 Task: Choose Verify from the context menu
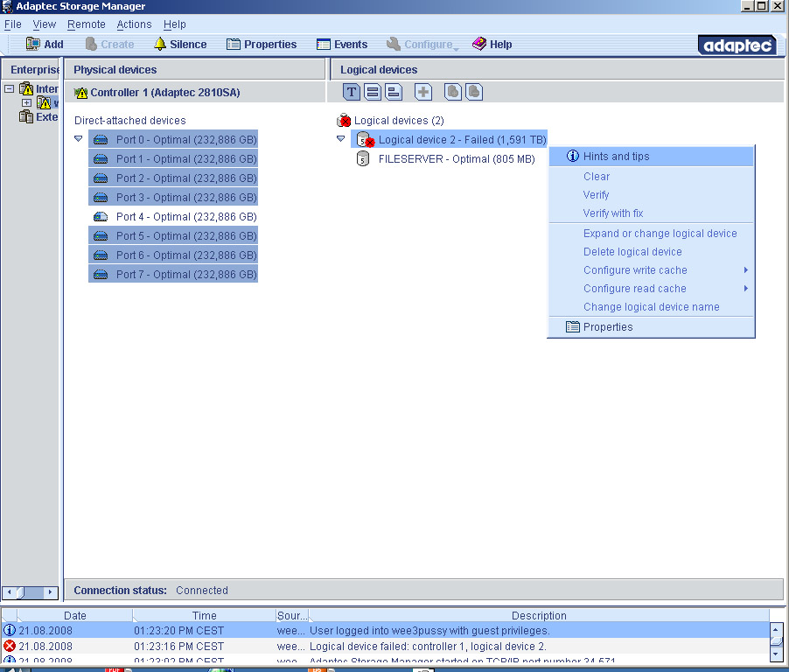pyautogui.click(x=651, y=195)
